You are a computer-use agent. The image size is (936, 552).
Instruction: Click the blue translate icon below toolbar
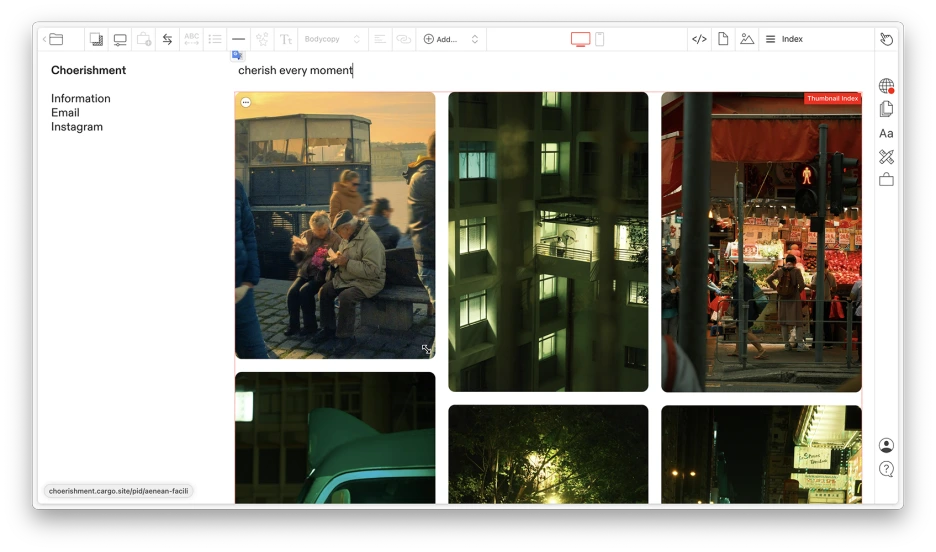(237, 55)
